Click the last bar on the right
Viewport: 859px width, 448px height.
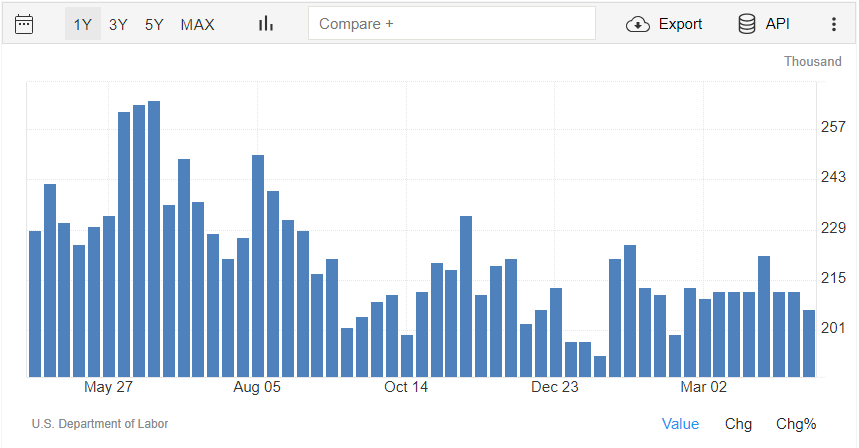click(x=809, y=343)
